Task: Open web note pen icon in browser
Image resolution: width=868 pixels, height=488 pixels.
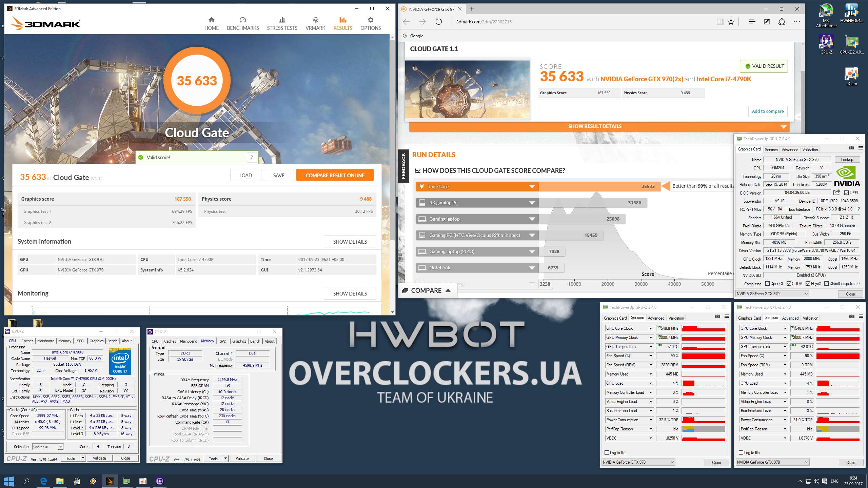Action: pyautogui.click(x=767, y=22)
